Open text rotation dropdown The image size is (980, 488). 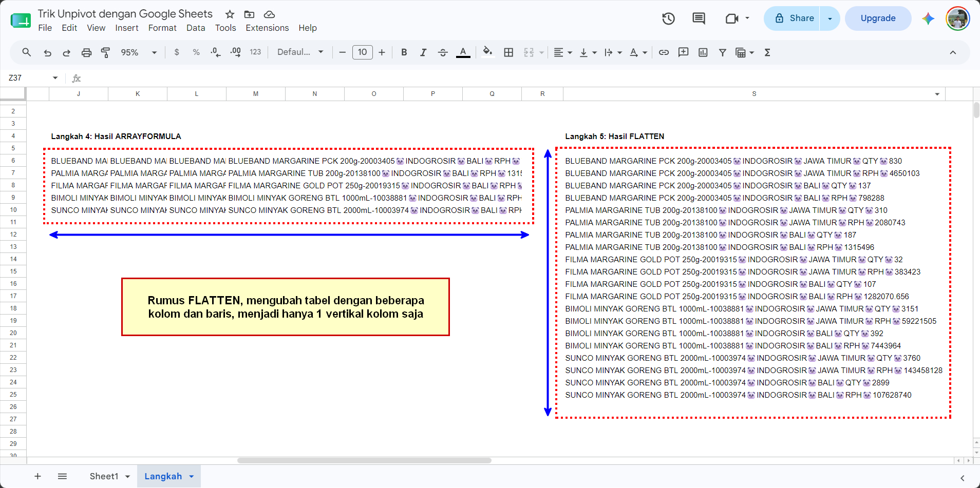[x=638, y=52]
